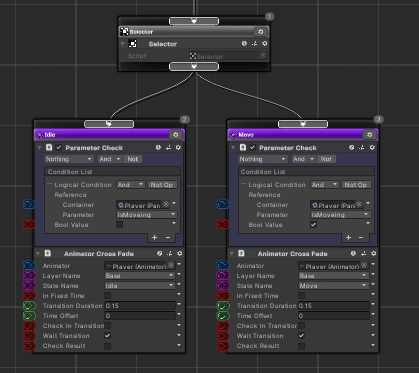Click Time Offset field on Move node
Screen dimensions: 419x373
[334, 316]
